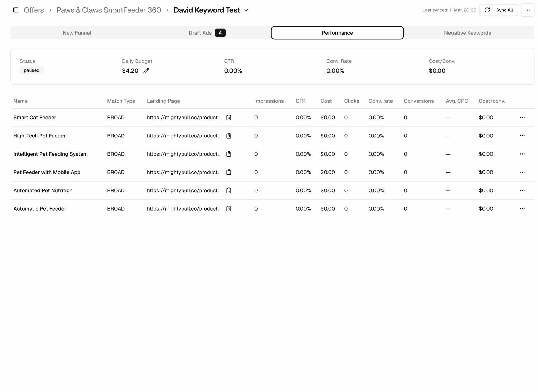Click the Impressions column header
The height and width of the screenshot is (392, 538).
click(269, 101)
